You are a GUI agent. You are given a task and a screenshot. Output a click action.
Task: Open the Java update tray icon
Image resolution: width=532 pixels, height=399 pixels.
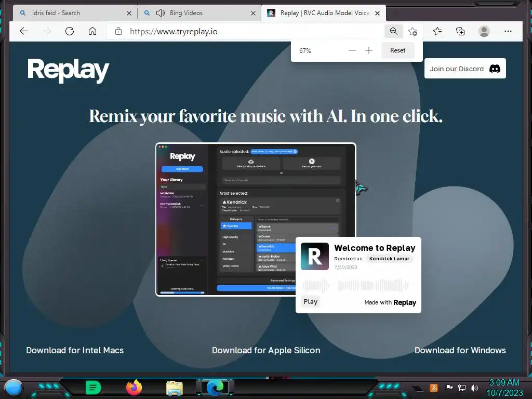tap(433, 388)
